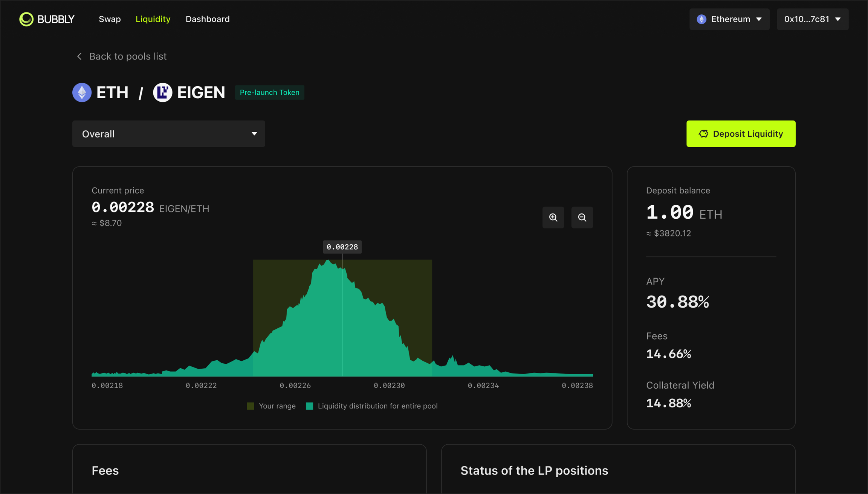
Task: Click the piggy bank deposit icon
Action: tap(703, 134)
